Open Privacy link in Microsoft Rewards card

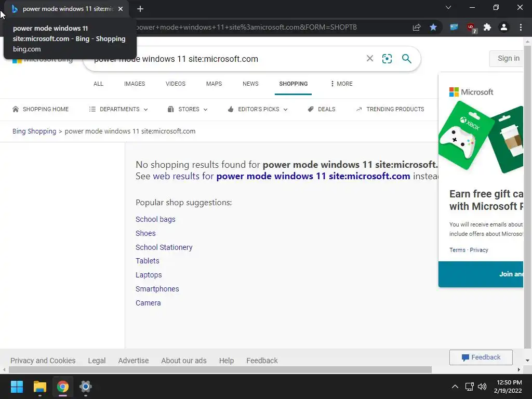pos(478,250)
